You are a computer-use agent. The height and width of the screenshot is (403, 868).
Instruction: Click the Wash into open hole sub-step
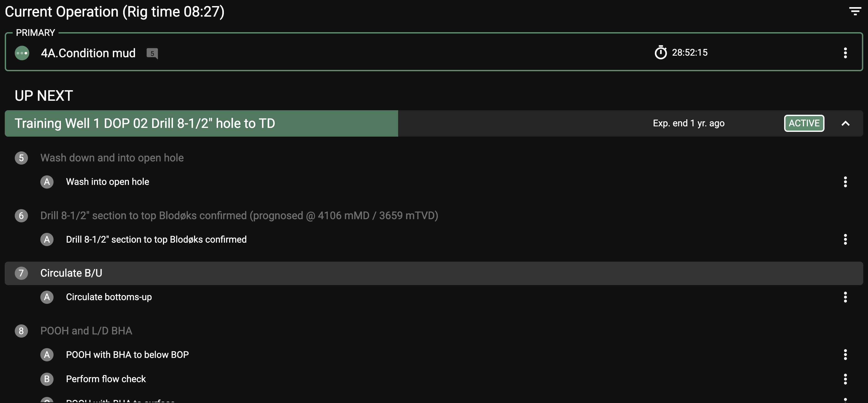108,182
